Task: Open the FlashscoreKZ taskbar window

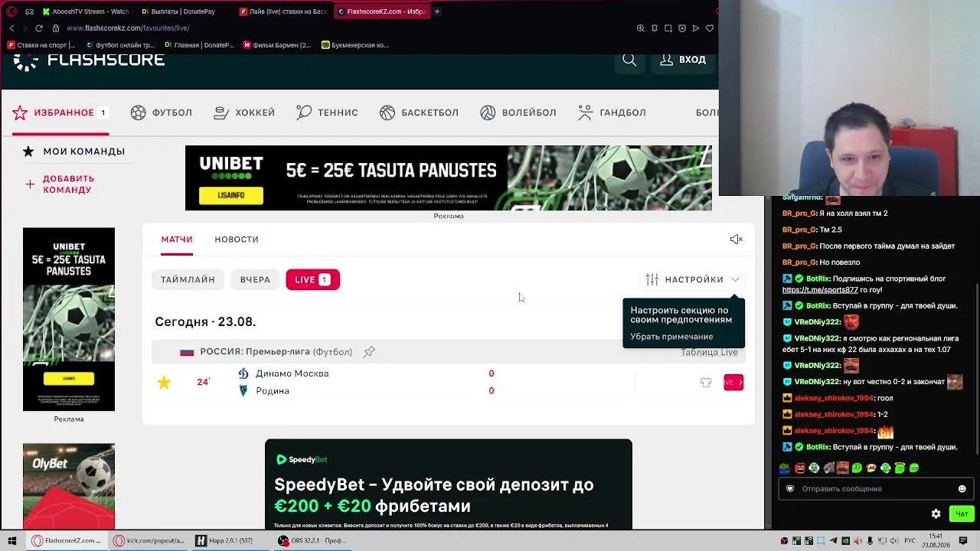Action: [67, 541]
